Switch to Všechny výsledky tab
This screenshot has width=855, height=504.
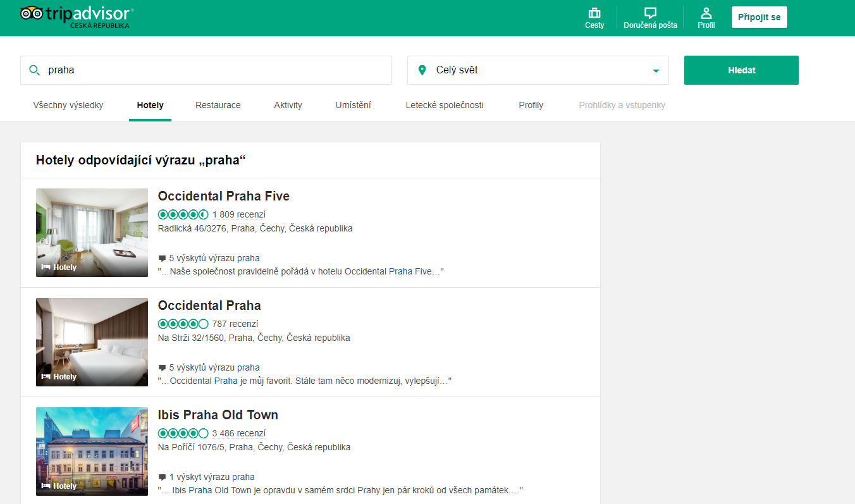pyautogui.click(x=68, y=106)
